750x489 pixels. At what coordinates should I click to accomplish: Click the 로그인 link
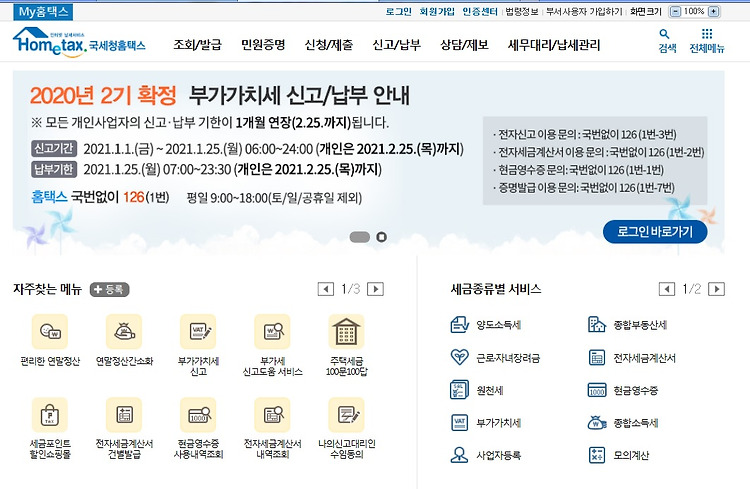pyautogui.click(x=398, y=11)
